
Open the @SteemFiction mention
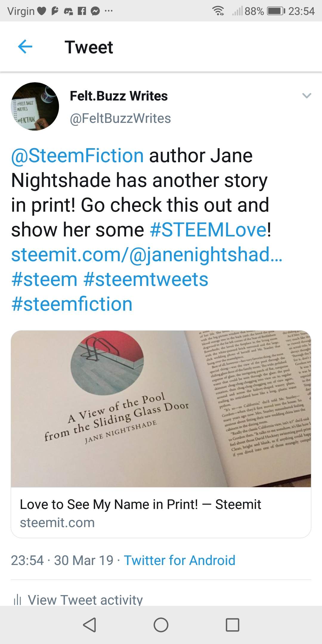78,156
